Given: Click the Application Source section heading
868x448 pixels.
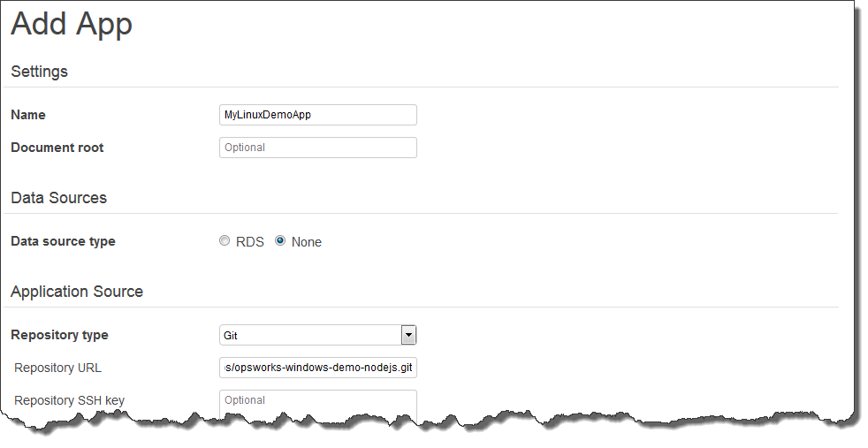Looking at the screenshot, I should [x=77, y=292].
